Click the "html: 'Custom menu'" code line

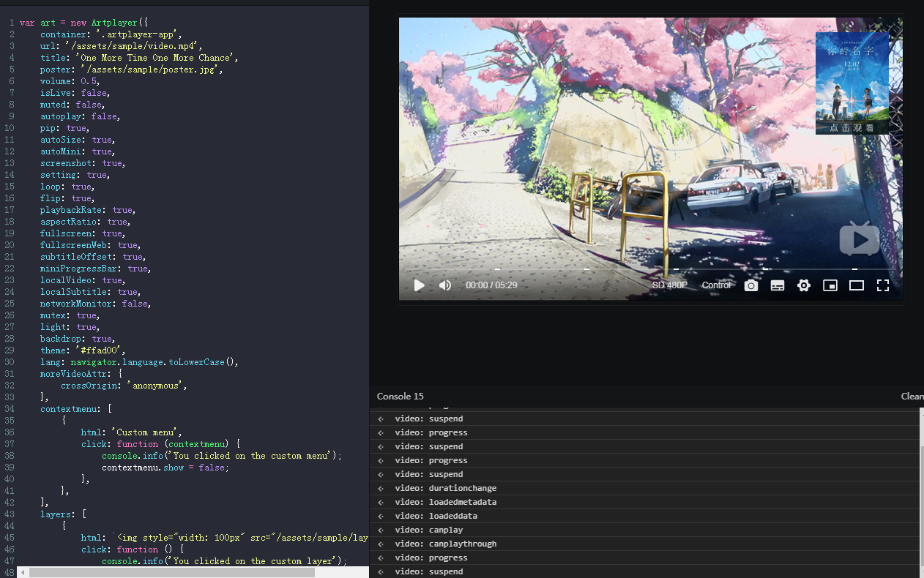point(131,432)
